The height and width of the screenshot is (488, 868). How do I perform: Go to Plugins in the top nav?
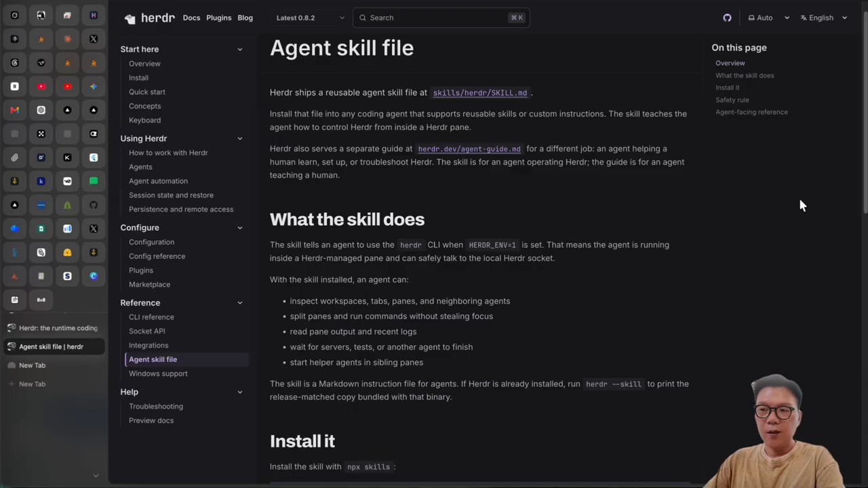218,18
